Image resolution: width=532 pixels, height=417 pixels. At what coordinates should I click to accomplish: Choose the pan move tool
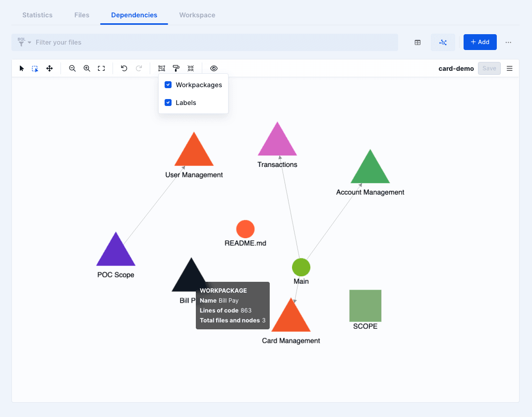coord(50,68)
